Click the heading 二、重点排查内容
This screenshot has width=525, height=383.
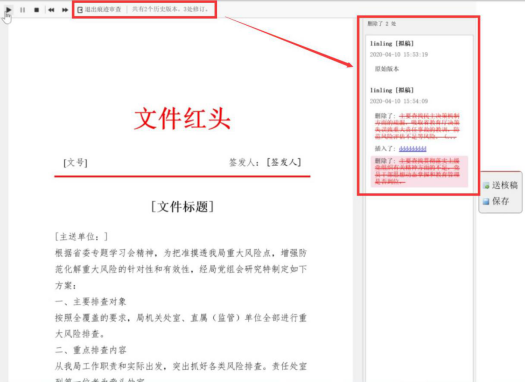(x=90, y=350)
